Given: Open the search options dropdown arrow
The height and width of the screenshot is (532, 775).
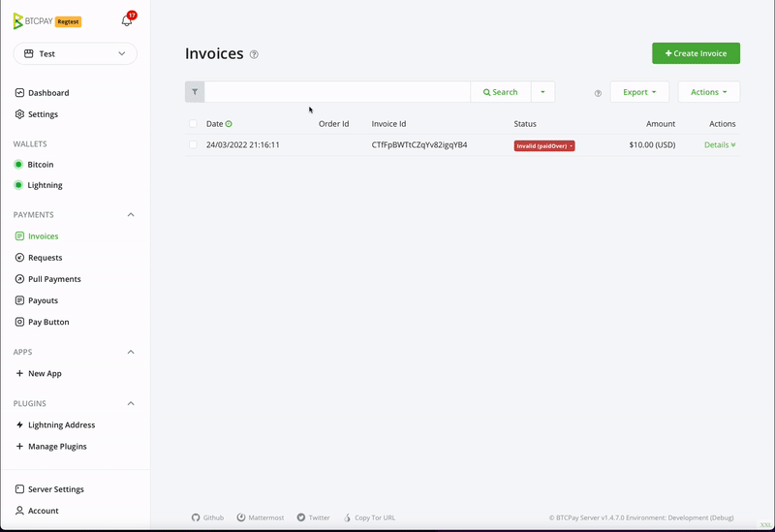Looking at the screenshot, I should pyautogui.click(x=542, y=92).
